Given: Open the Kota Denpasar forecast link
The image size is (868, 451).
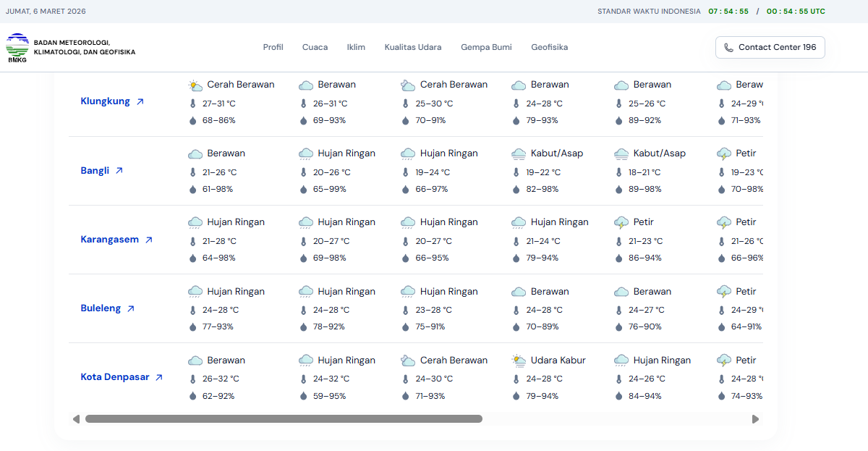Looking at the screenshot, I should pyautogui.click(x=115, y=377).
